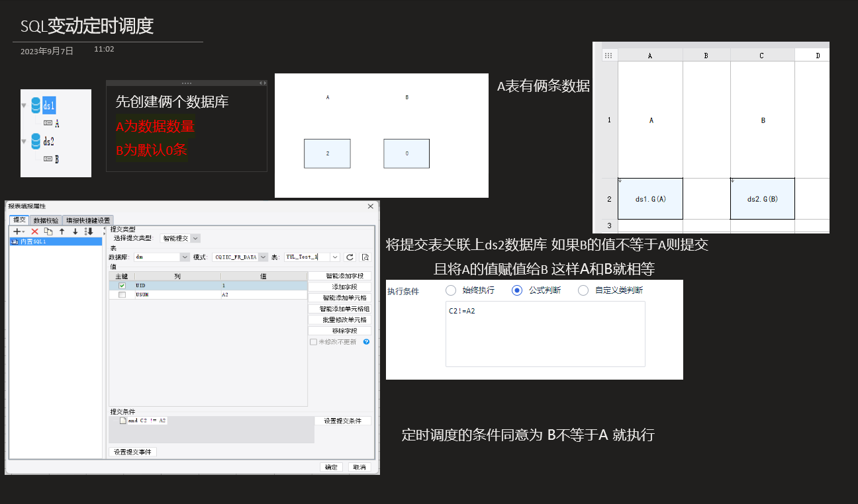Select the 始终执行 radio button
This screenshot has width=858, height=504.
click(451, 290)
